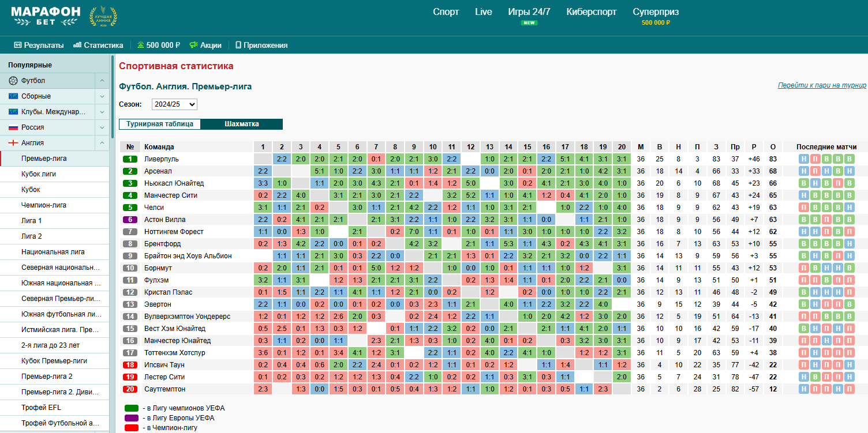
Task: Expand the Клубы. Международные chevron
Action: click(102, 112)
